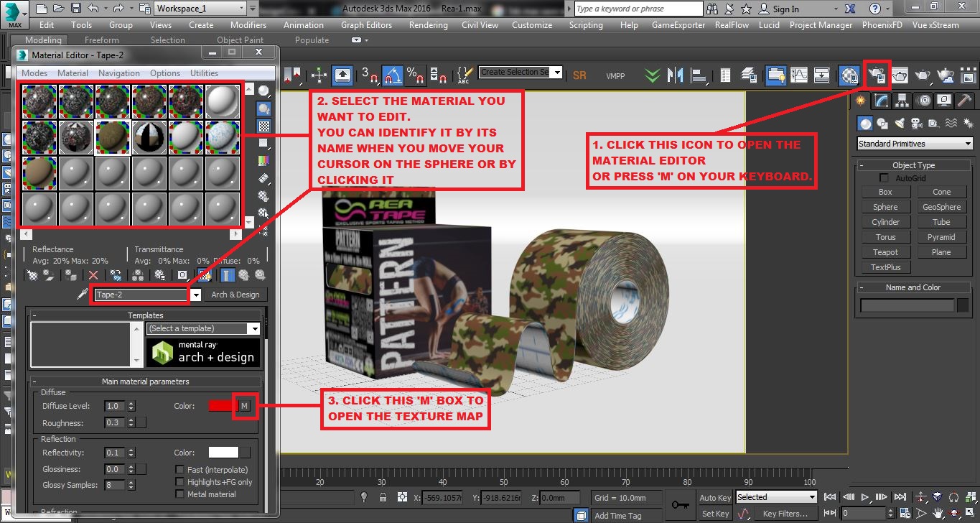
Task: Switch to the Modify panel icon
Action: pyautogui.click(x=882, y=101)
